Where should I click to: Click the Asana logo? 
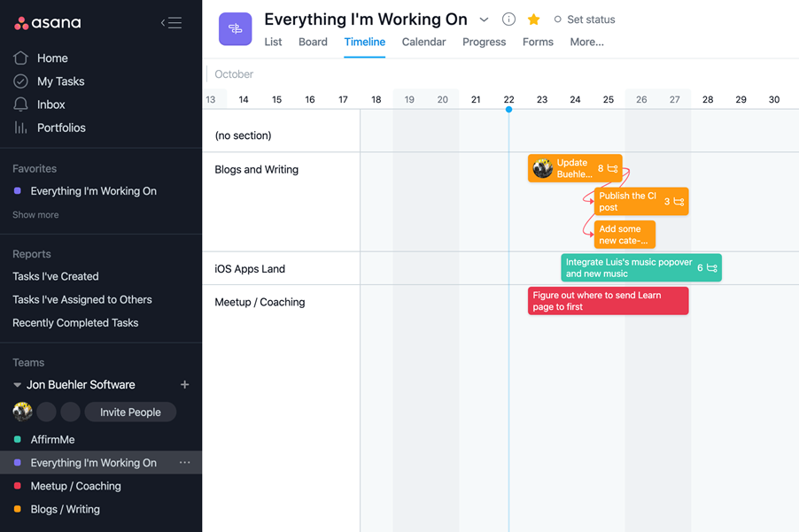coord(47,23)
